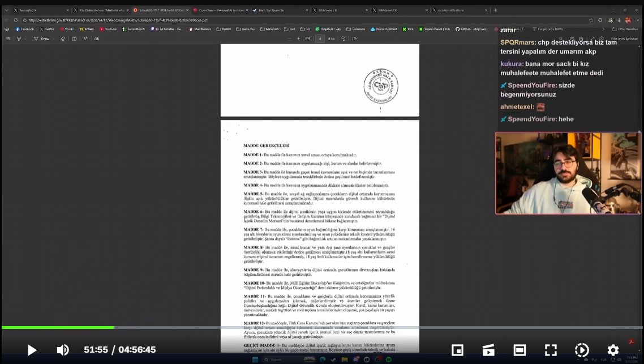Image resolution: width=644 pixels, height=364 pixels.
Task: Toggle PDF page view layout icon
Action: tap(354, 38)
